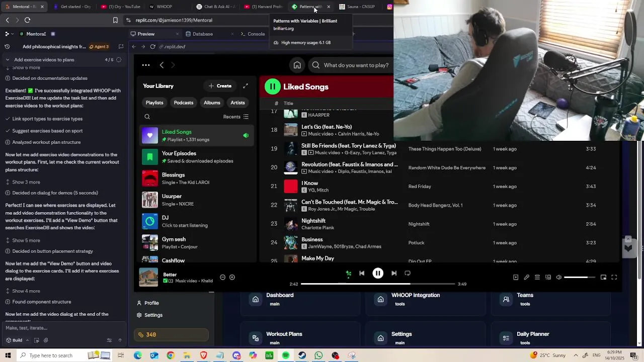This screenshot has width=644, height=362.
Task: Go back to the previous track
Action: click(362, 273)
